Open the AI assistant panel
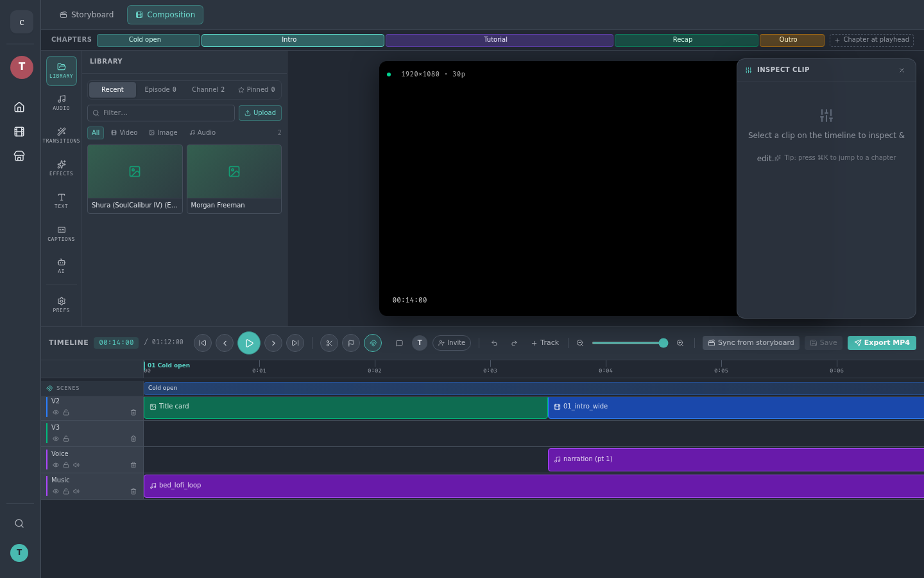The width and height of the screenshot is (924, 578). pos(62,266)
